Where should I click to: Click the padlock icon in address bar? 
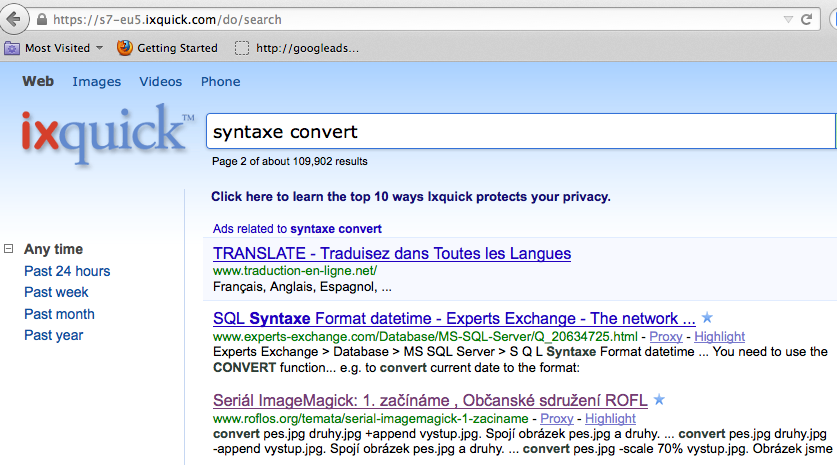42,20
